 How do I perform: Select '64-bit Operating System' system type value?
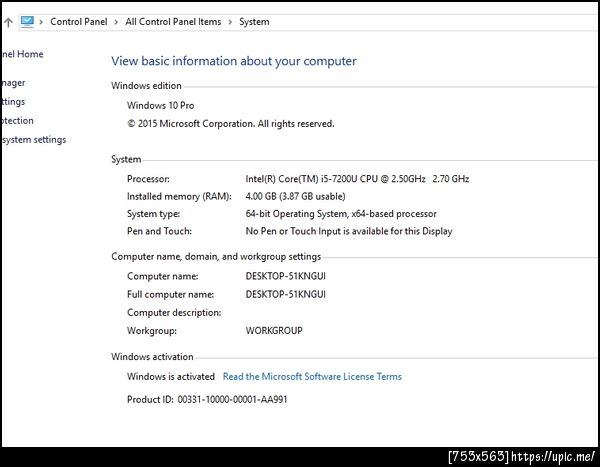point(341,214)
